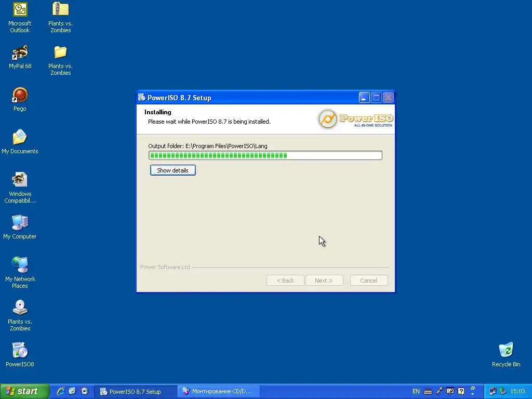Select the Windows Compatibil... desktop icon
This screenshot has height=399, width=532.
(x=20, y=188)
